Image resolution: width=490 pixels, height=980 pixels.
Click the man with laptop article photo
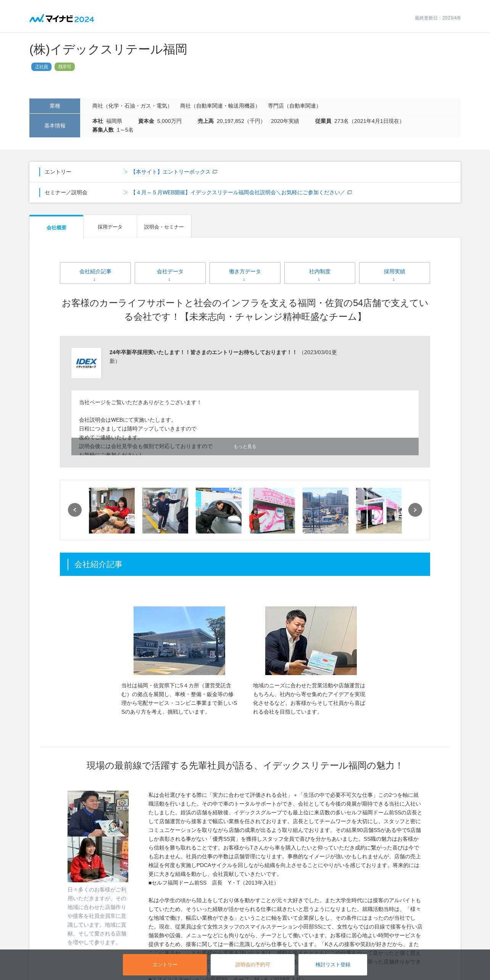[x=311, y=641]
